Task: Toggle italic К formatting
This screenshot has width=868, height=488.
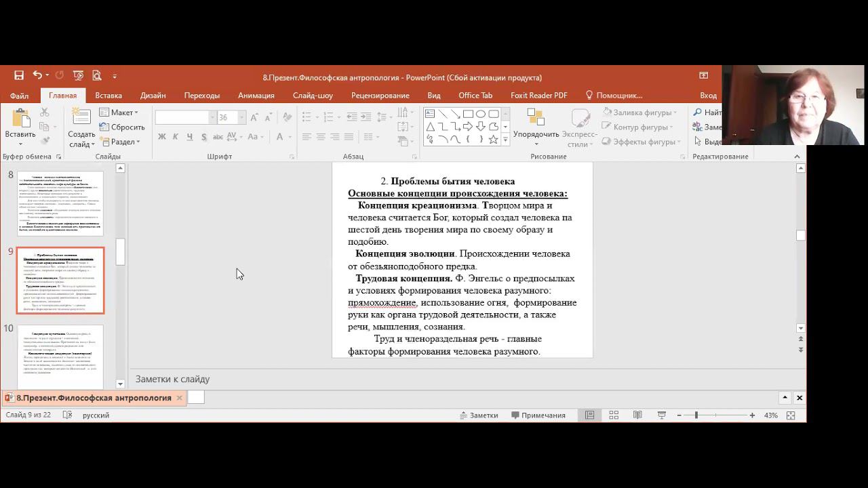Action: point(175,136)
